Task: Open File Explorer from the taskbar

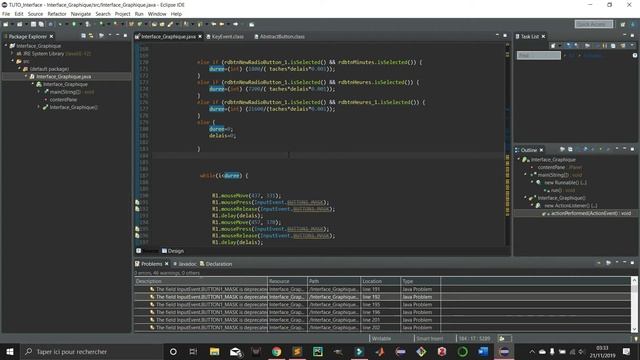Action: pos(214,351)
